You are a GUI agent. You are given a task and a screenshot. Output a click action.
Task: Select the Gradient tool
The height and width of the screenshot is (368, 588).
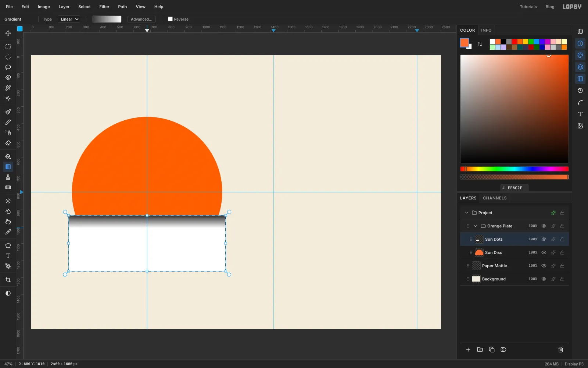point(8,167)
